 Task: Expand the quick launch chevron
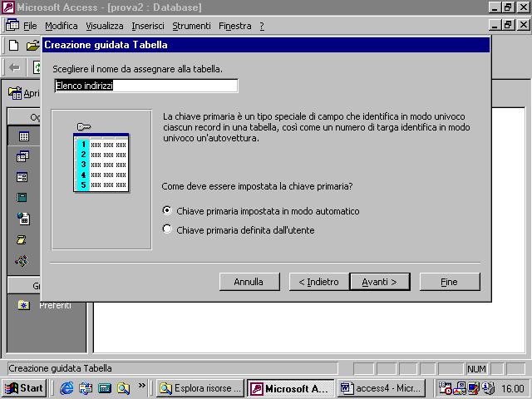click(142, 386)
